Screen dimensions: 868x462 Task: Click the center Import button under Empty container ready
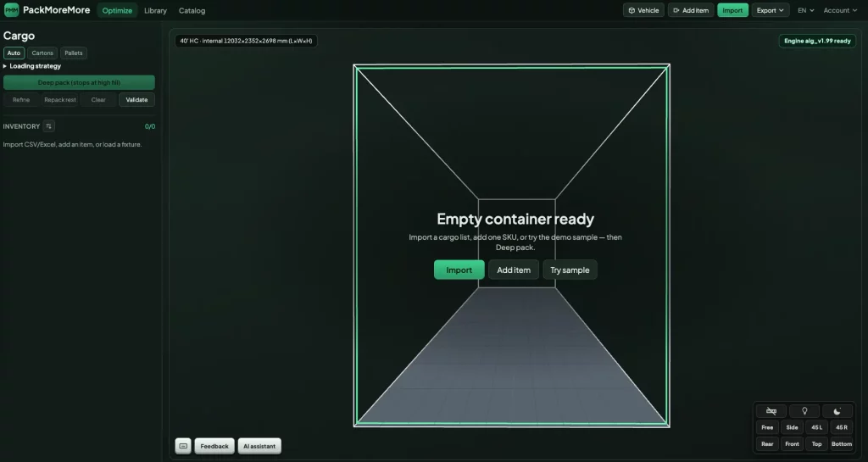pos(459,270)
